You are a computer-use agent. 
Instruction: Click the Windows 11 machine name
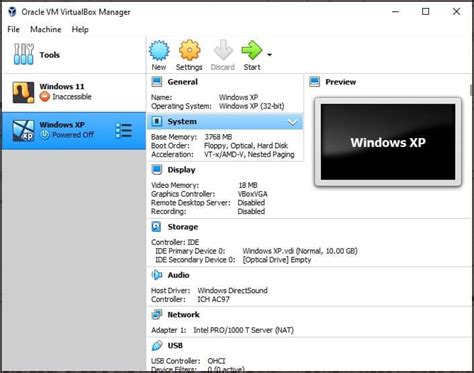[62, 86]
